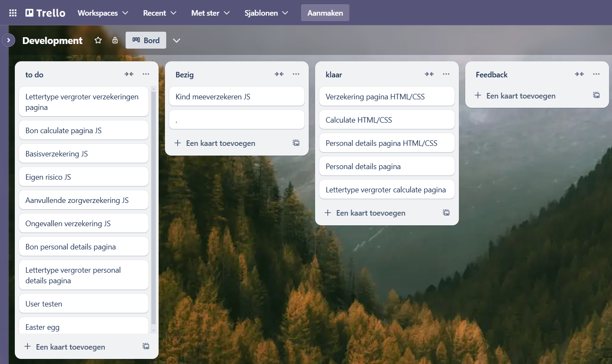Open the Workspaces dropdown menu
This screenshot has height=364, width=612.
[103, 13]
